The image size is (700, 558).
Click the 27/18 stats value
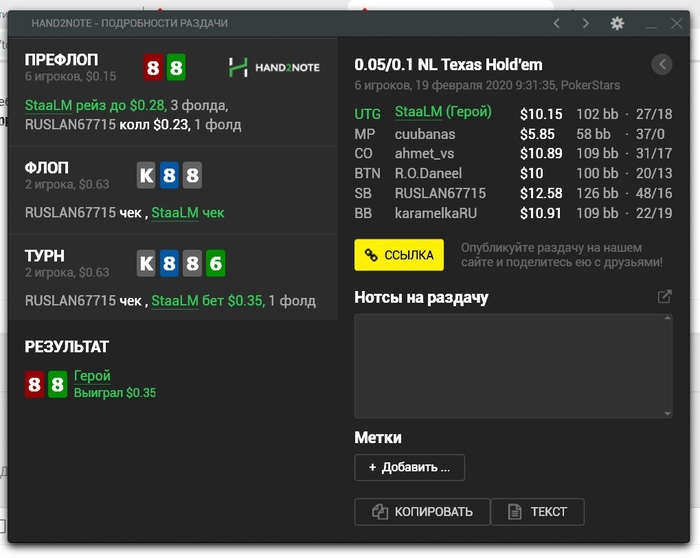click(x=654, y=114)
